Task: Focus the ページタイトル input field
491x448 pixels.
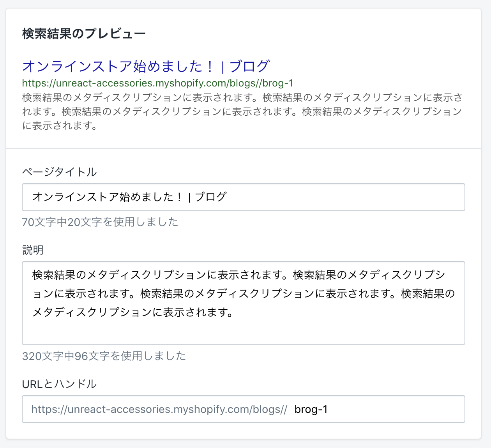Action: click(243, 197)
